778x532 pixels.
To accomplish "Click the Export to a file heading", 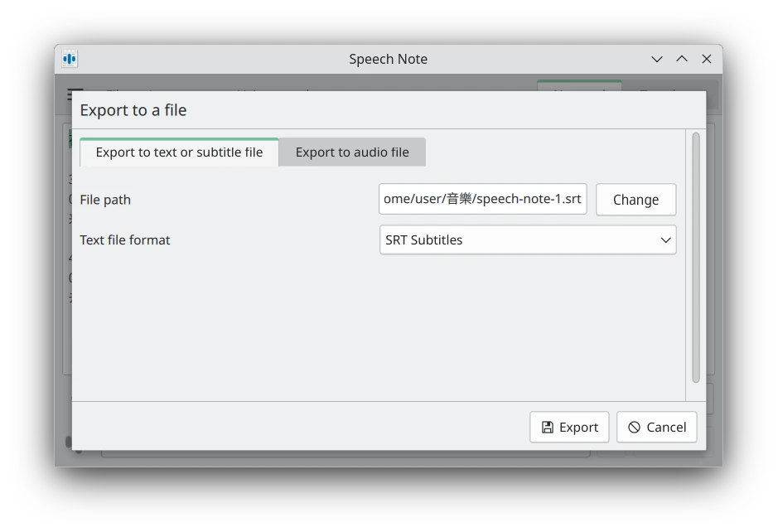I will click(x=133, y=110).
